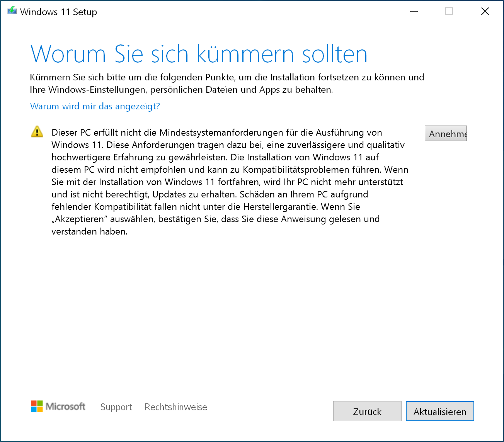The width and height of the screenshot is (504, 442).
Task: Minimize the Windows 11 Setup window
Action: (414, 12)
